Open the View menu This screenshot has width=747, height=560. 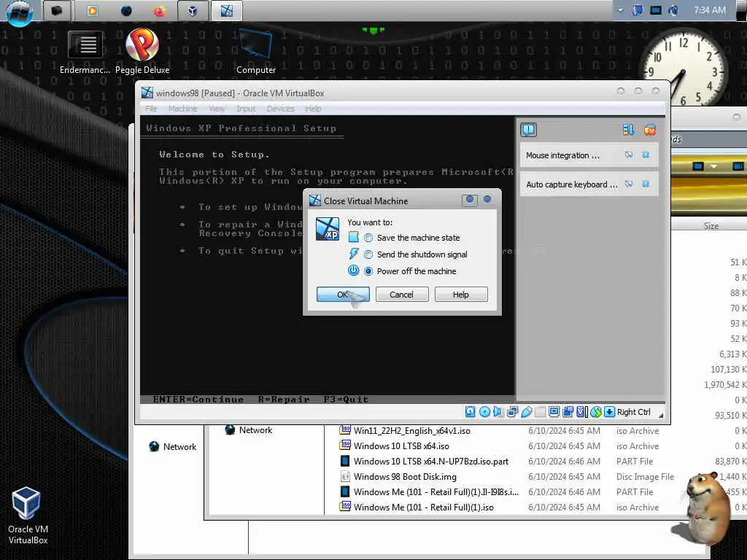(216, 109)
